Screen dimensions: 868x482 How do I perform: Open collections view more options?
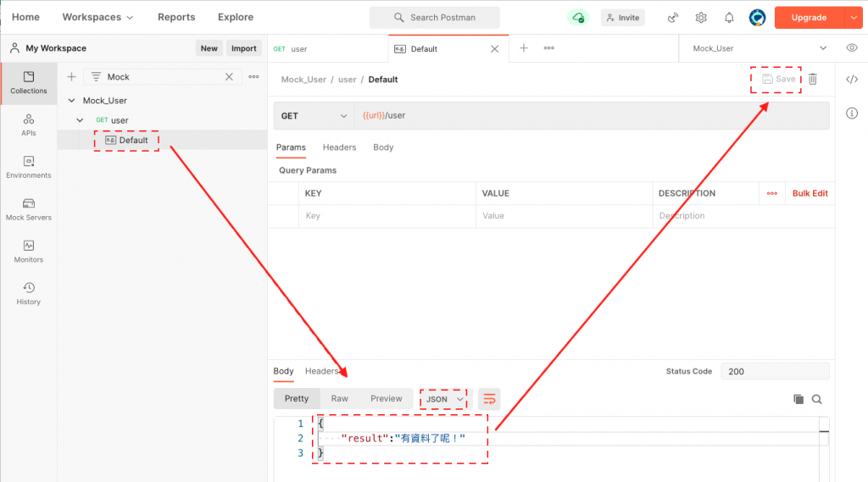(x=253, y=77)
